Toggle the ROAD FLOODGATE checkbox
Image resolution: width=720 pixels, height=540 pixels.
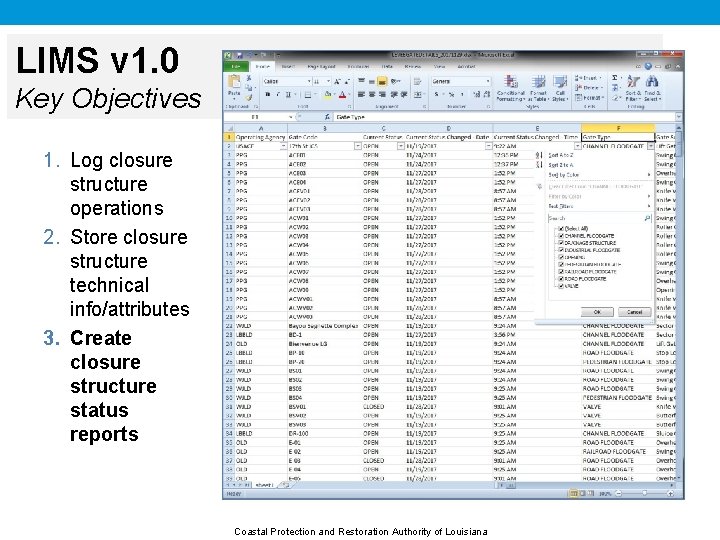click(x=561, y=279)
